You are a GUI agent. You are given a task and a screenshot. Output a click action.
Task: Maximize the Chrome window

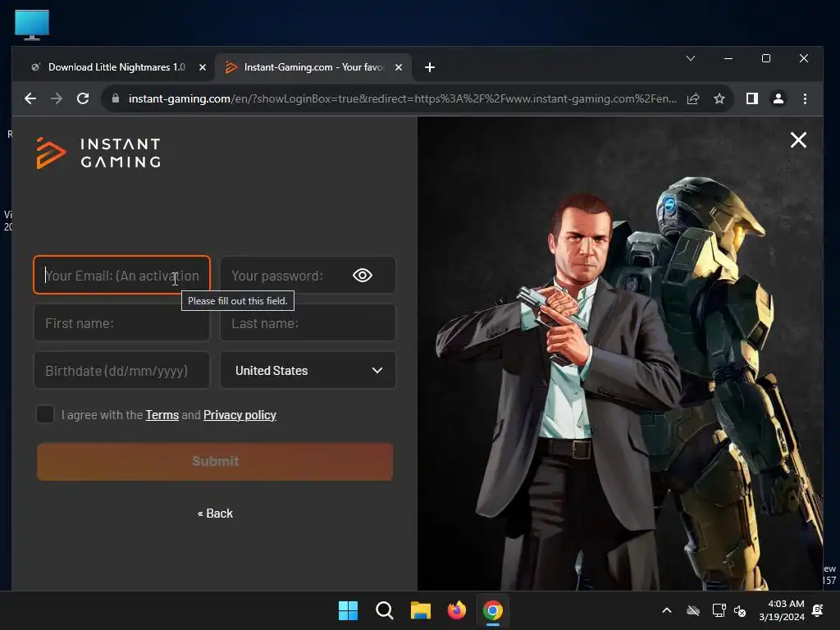(766, 58)
